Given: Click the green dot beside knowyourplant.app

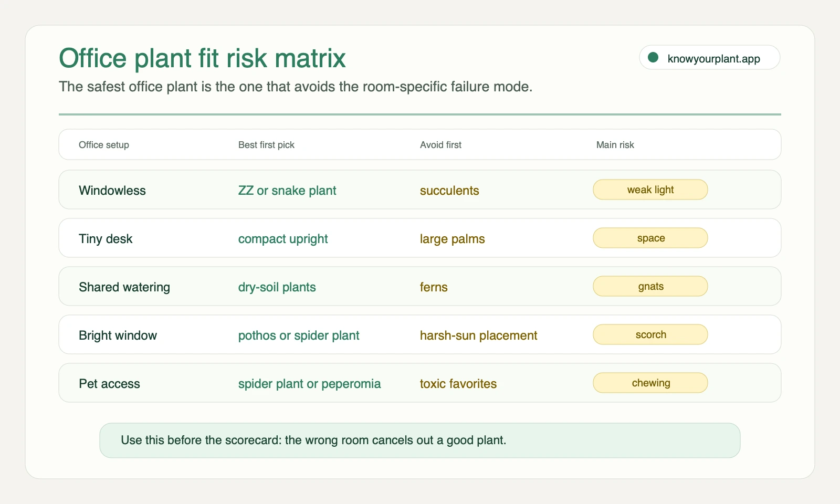Looking at the screenshot, I should tap(653, 58).
